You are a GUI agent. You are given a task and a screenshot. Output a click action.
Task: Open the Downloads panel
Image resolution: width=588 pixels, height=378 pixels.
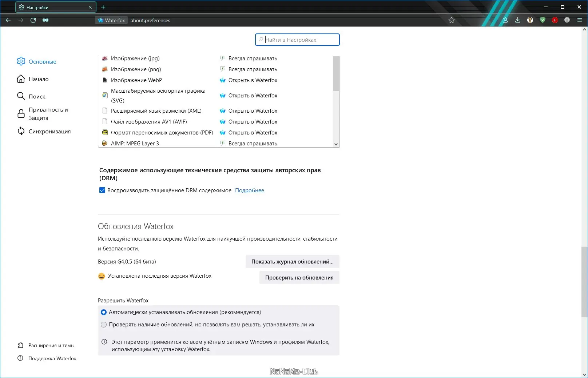click(517, 20)
